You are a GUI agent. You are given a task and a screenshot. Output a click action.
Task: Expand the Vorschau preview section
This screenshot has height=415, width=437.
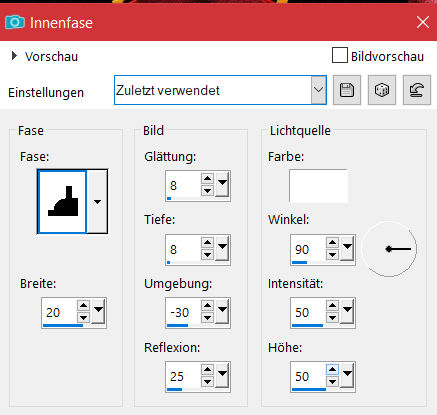point(14,56)
